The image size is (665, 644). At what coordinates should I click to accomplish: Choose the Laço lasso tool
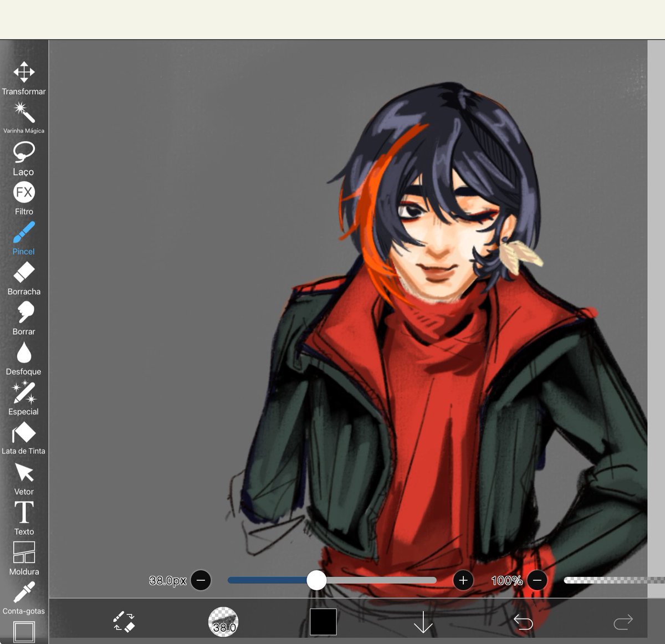coord(24,158)
